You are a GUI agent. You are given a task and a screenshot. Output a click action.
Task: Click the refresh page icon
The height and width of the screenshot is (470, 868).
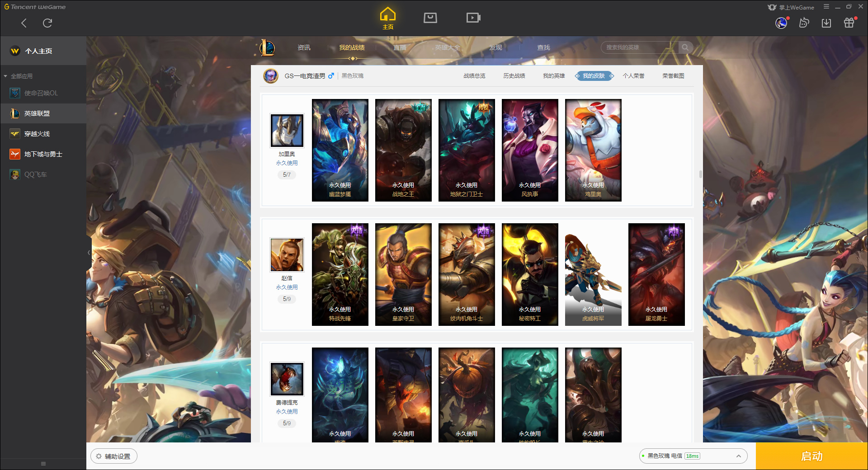tap(47, 23)
